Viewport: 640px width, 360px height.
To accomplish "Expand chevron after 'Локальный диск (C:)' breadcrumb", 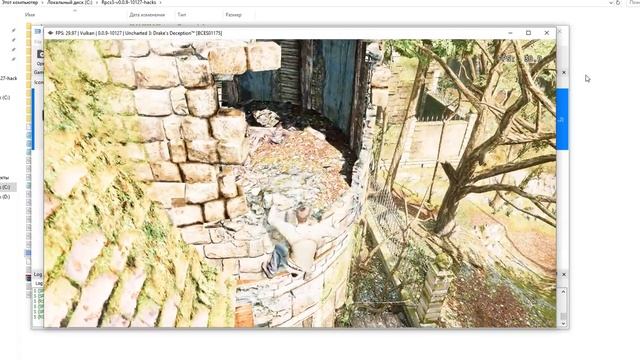I will [97, 3].
